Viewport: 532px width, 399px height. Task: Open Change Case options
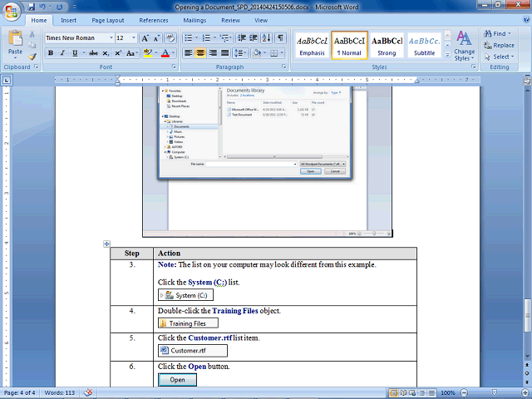(x=132, y=53)
